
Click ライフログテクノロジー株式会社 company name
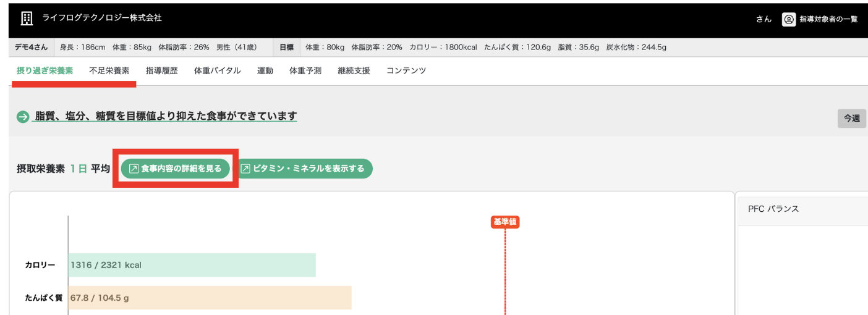tap(102, 18)
